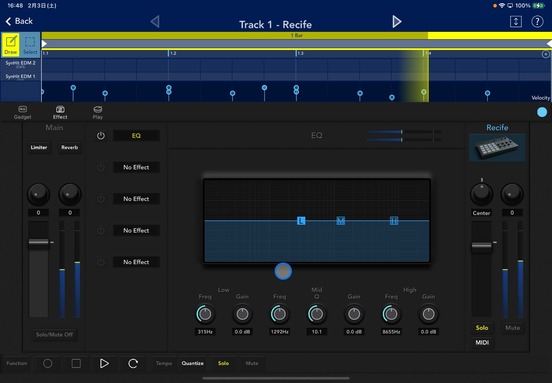Screen dimensions: 552x383
Task: Click the 10.1 Q value
Action: [316, 332]
